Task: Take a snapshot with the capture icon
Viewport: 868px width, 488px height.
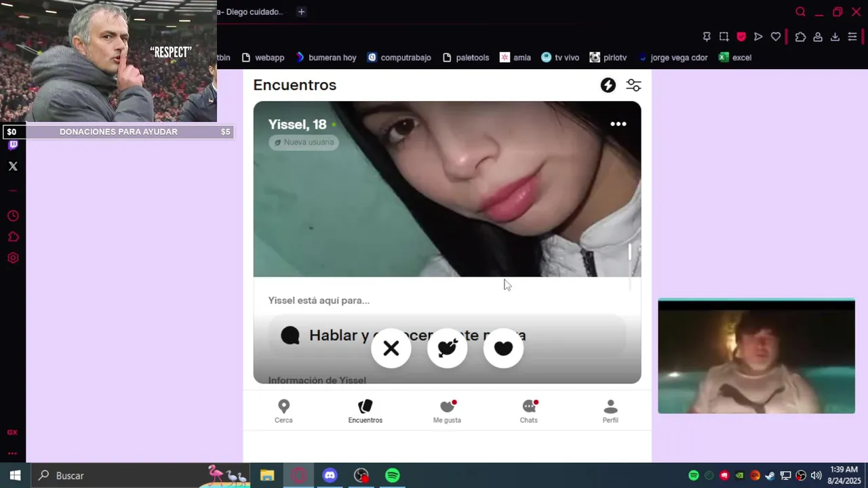Action: click(x=724, y=37)
